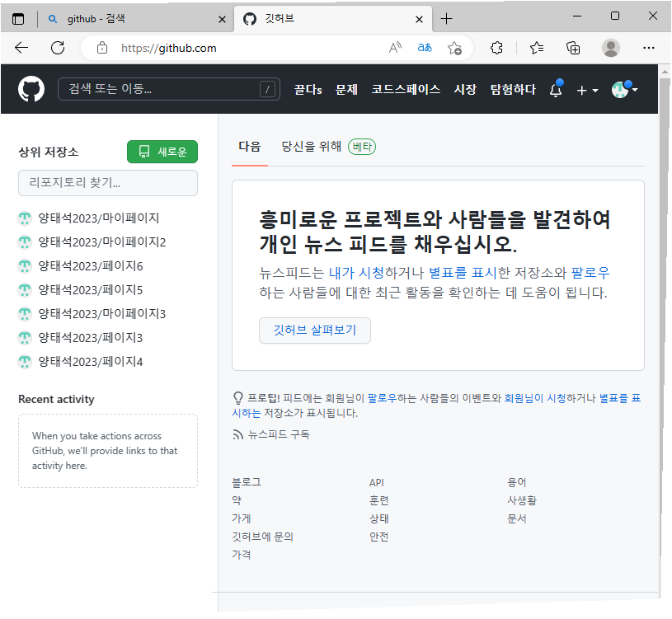
Task: Open the 사생활 footer link
Action: pos(522,500)
